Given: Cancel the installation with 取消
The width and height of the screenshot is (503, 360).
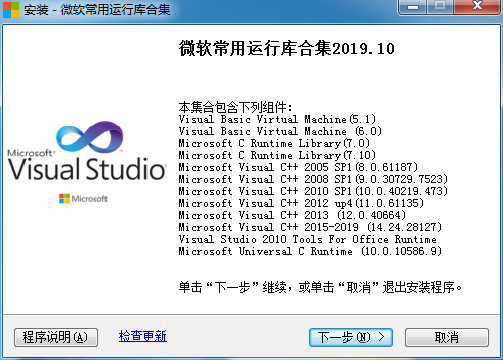Looking at the screenshot, I should click(x=447, y=337).
